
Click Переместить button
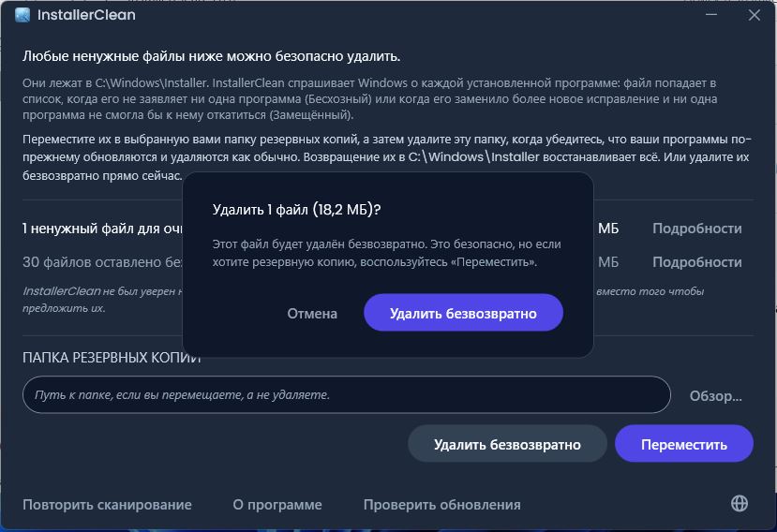coord(684,444)
